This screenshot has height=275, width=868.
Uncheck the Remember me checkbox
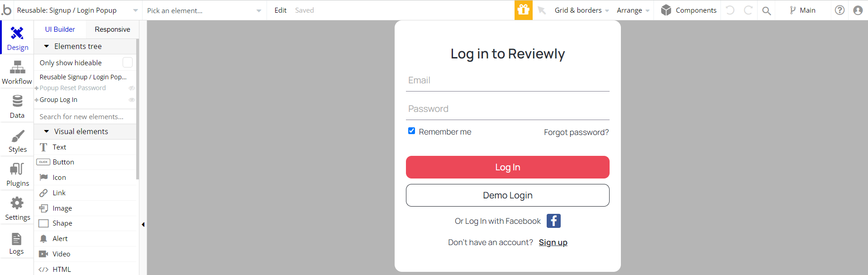pos(411,131)
